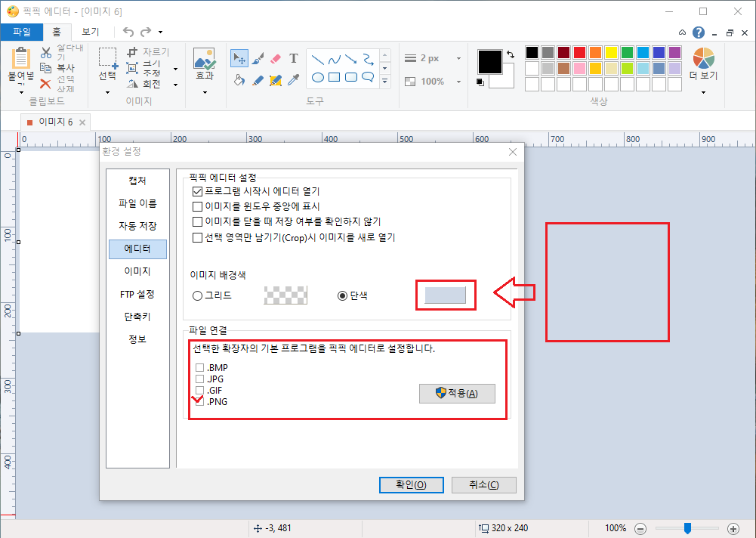This screenshot has height=538, width=756.
Task: Choose the straight line shape
Action: click(317, 60)
